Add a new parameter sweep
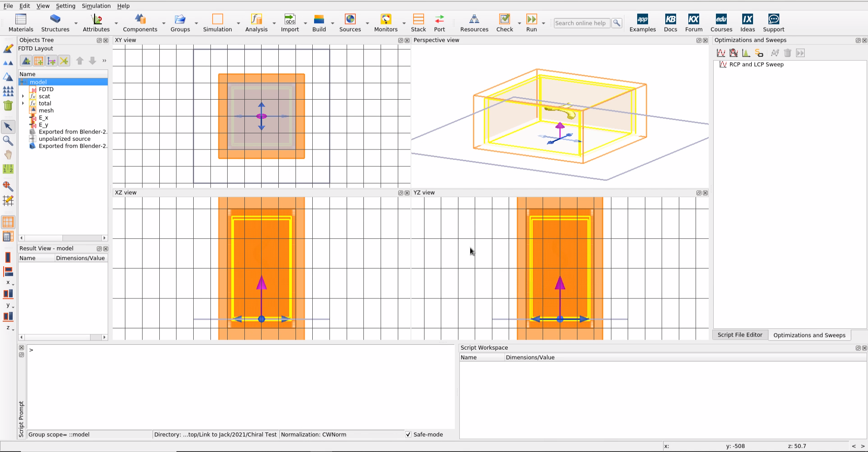868x452 pixels. (x=721, y=53)
